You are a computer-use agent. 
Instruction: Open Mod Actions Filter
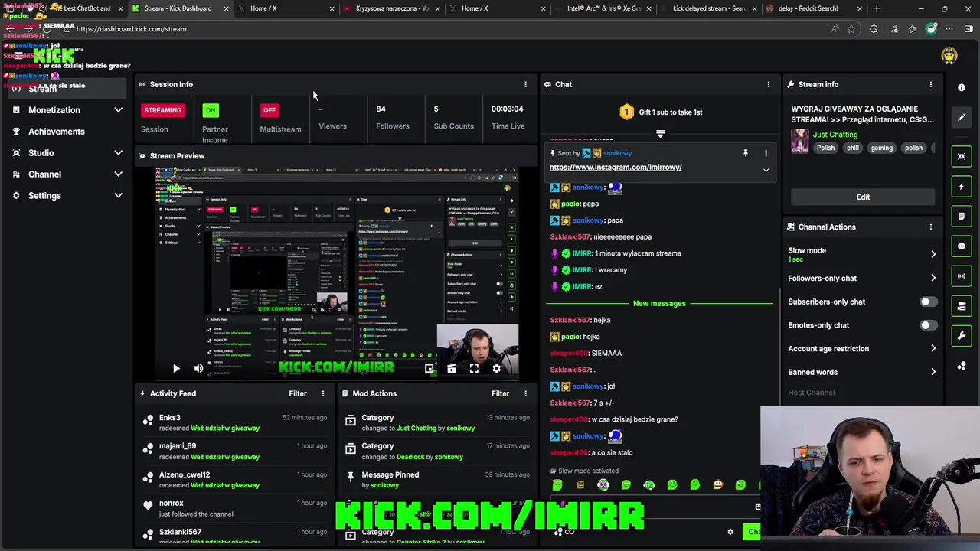[500, 393]
